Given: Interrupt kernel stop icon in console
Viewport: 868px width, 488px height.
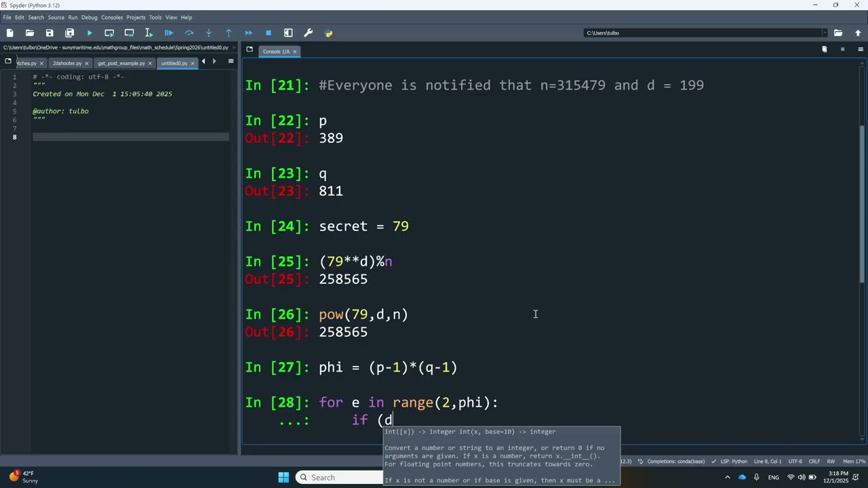Looking at the screenshot, I should (842, 49).
